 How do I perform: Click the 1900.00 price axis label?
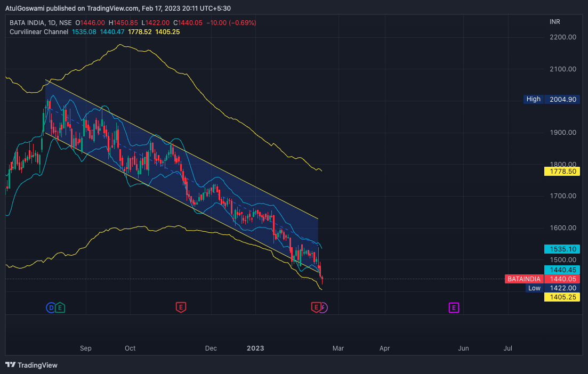(x=563, y=132)
